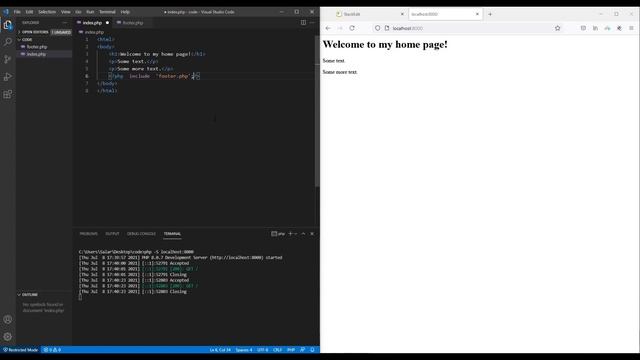Open the Extensions view
The image size is (640, 360).
[8, 94]
